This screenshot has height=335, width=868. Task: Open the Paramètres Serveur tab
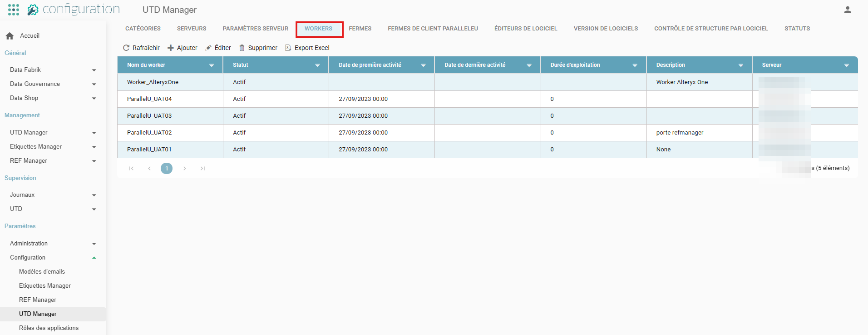[256, 29]
